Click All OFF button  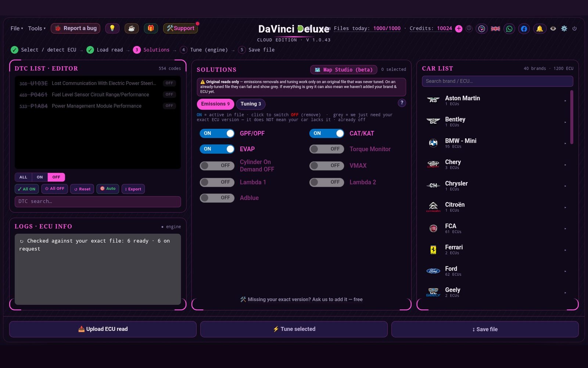[x=54, y=188]
